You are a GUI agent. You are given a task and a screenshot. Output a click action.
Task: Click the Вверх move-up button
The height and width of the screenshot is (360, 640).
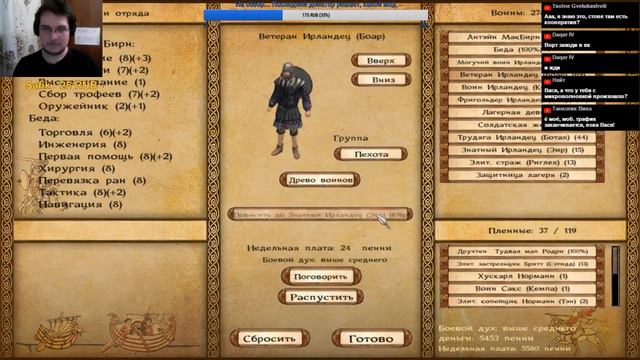(x=381, y=60)
